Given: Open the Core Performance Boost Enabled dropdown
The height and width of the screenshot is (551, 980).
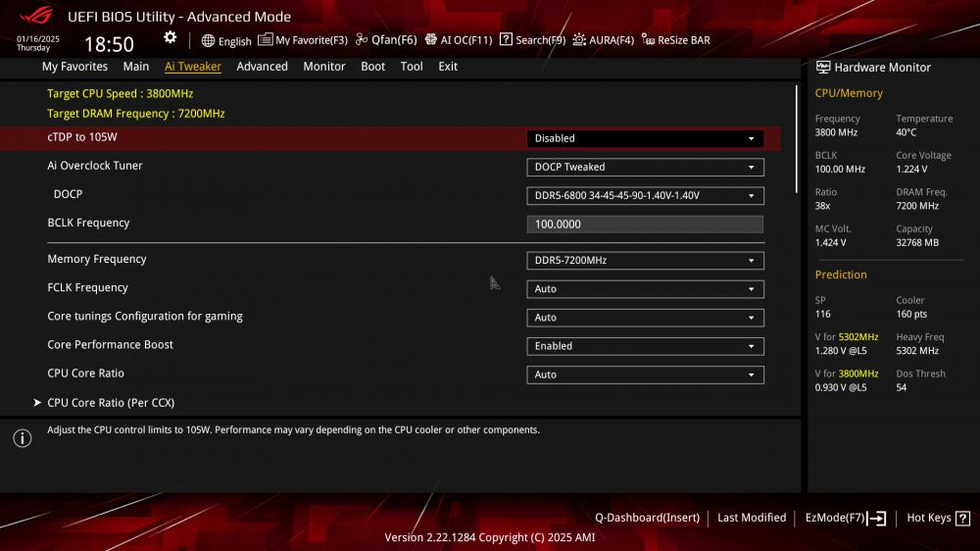Looking at the screenshot, I should tap(645, 346).
